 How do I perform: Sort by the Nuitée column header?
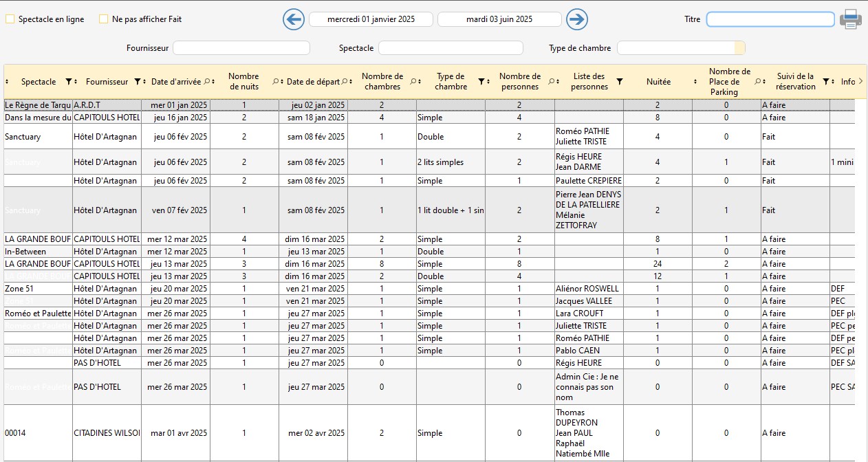coord(658,82)
